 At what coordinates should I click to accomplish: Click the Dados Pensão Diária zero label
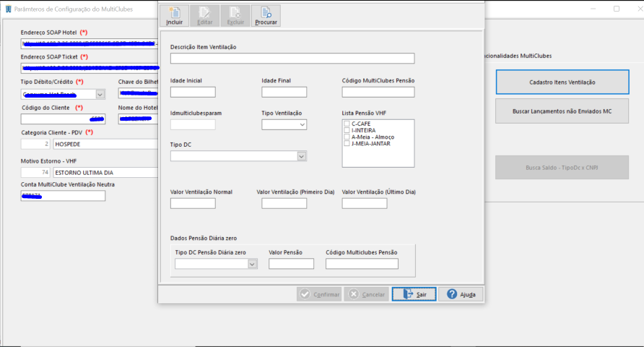(204, 238)
